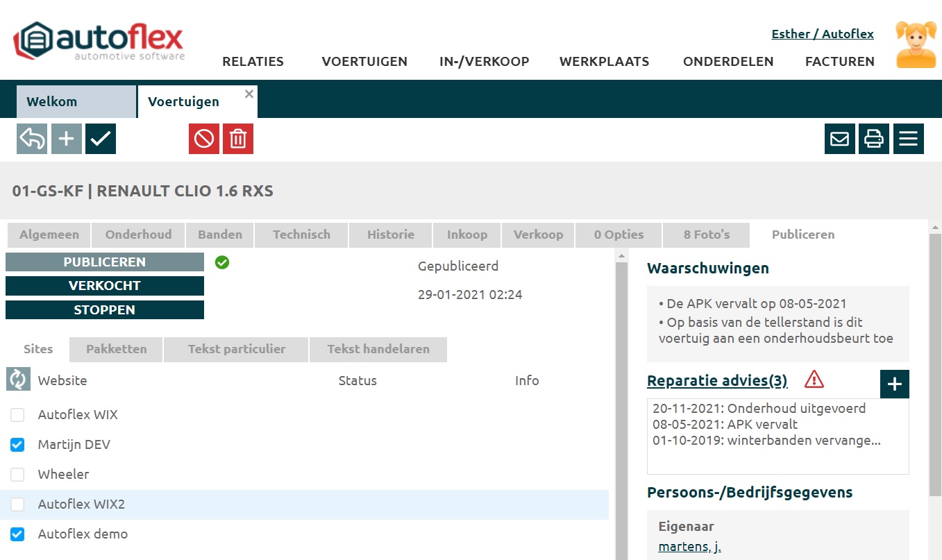Add a new vehicle with plus icon
942x560 pixels.
tap(67, 139)
